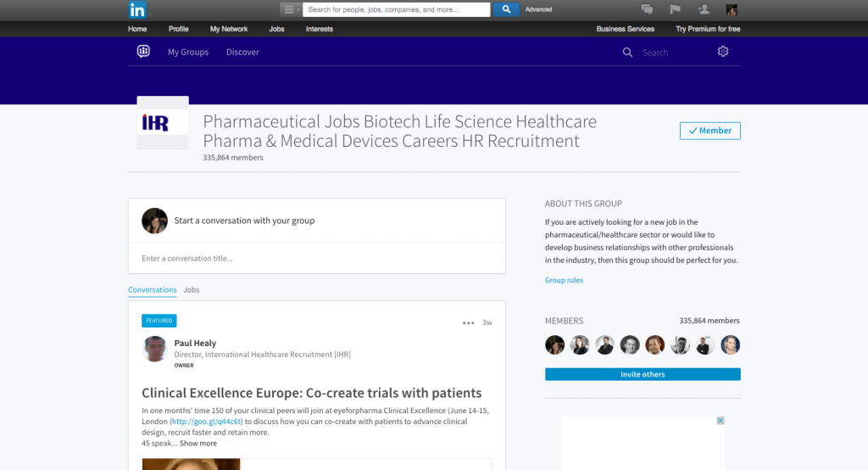Open the goo.gl/q44c6t link
Screen dimensions: 868x470
[206, 422]
